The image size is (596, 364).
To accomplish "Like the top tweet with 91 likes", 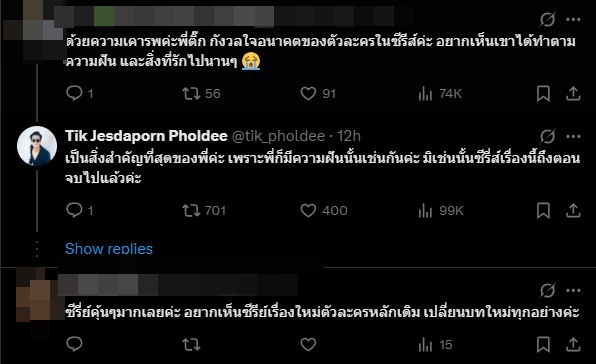I will click(318, 93).
